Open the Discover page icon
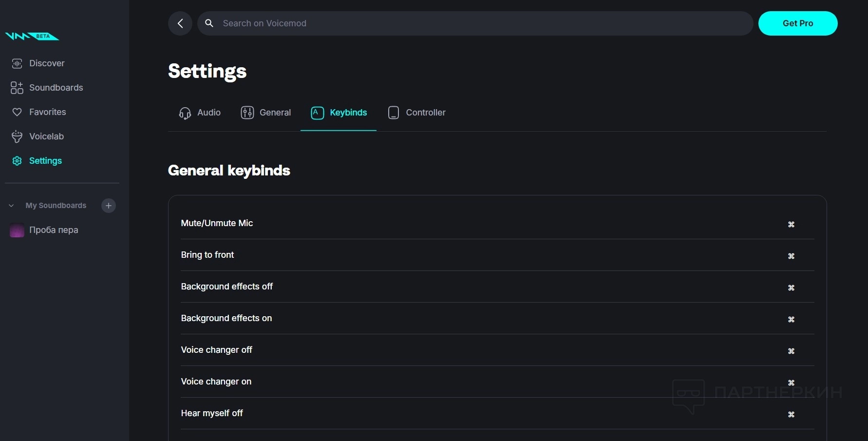The image size is (868, 441). (x=17, y=63)
